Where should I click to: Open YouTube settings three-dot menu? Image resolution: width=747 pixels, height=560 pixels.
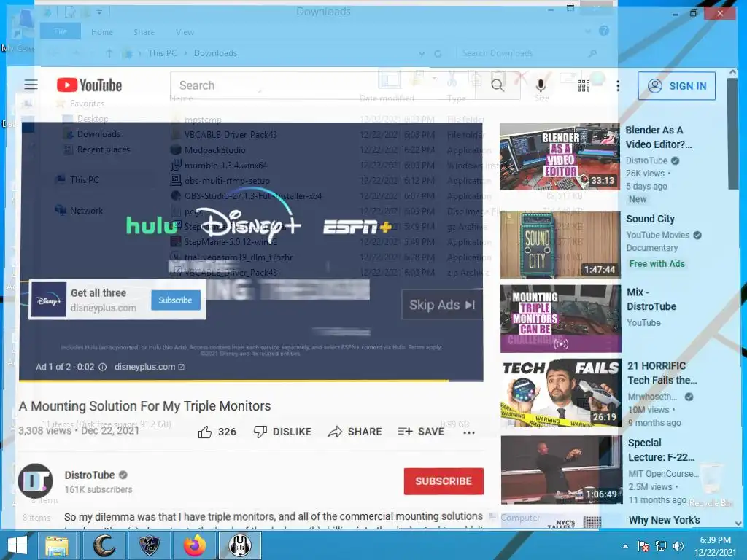coord(618,86)
